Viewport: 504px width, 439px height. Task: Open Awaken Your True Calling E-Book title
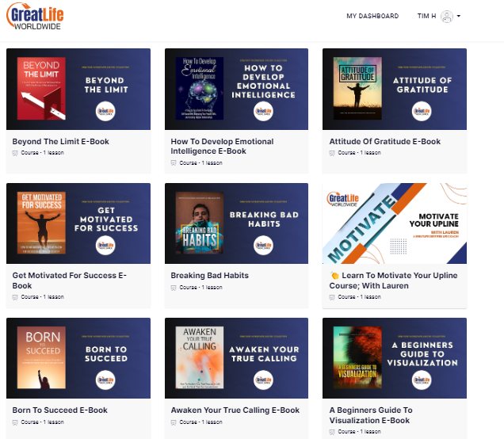pyautogui.click(x=235, y=410)
